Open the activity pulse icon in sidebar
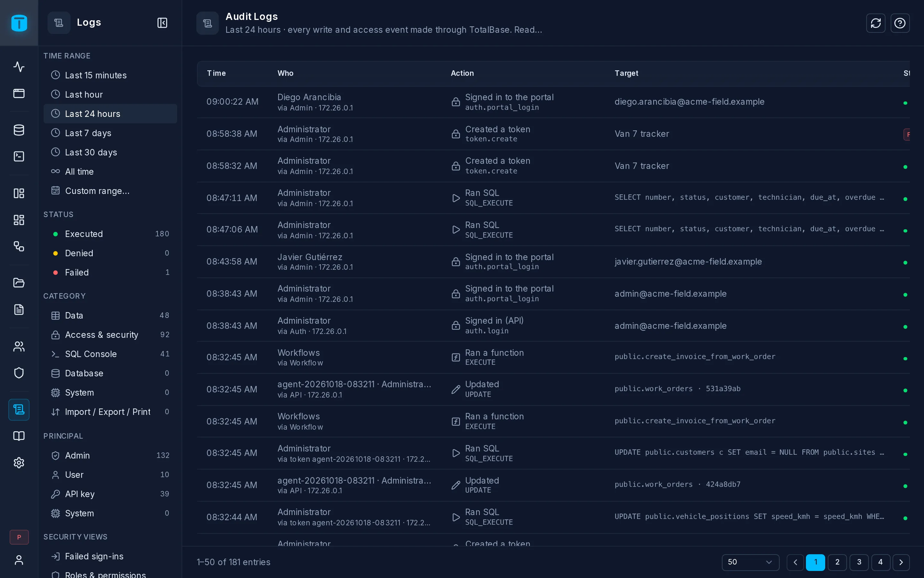The width and height of the screenshot is (924, 578). pyautogui.click(x=19, y=66)
